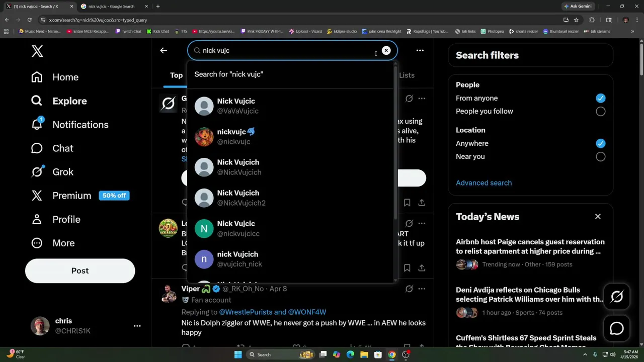Click Grok icon on the first post
Viewport: 644px width, 362px height.
(x=409, y=99)
